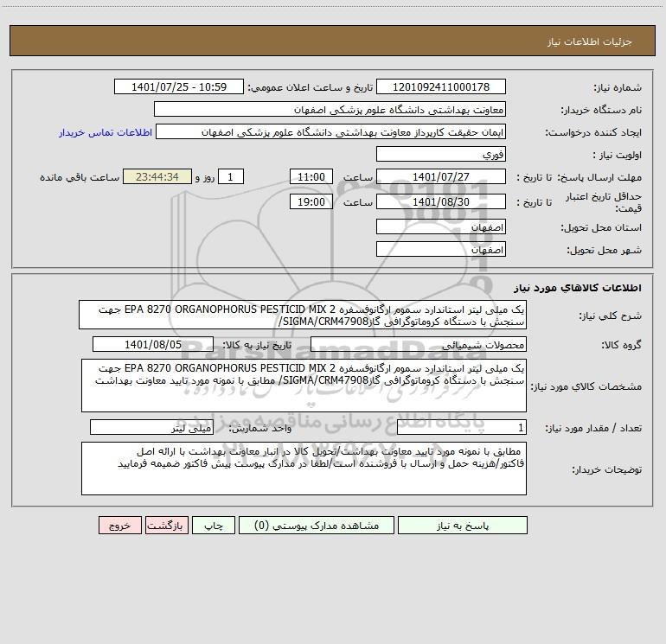Click price validity date 1401/08/30
Image resolution: width=666 pixels, height=644 pixels.
[441, 201]
